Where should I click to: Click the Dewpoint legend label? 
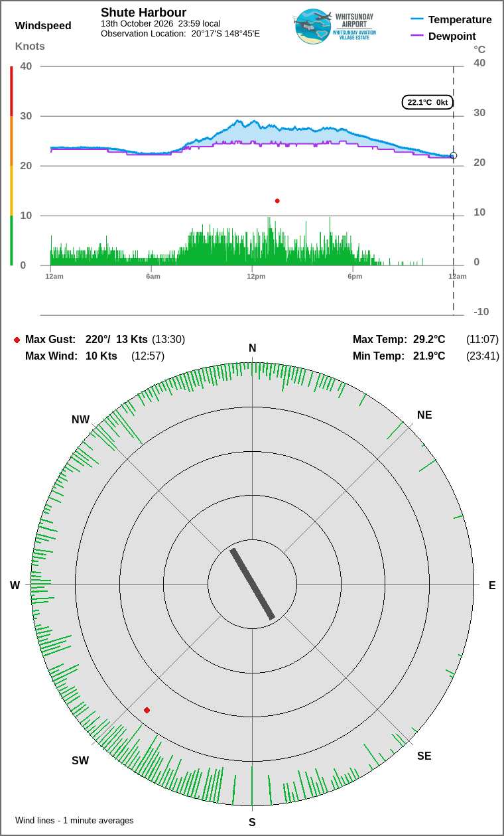point(452,36)
